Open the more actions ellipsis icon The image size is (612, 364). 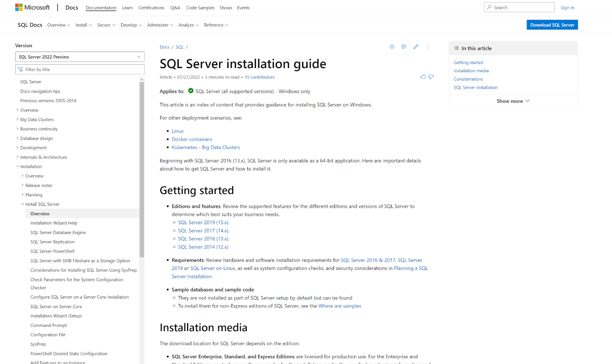427,46
